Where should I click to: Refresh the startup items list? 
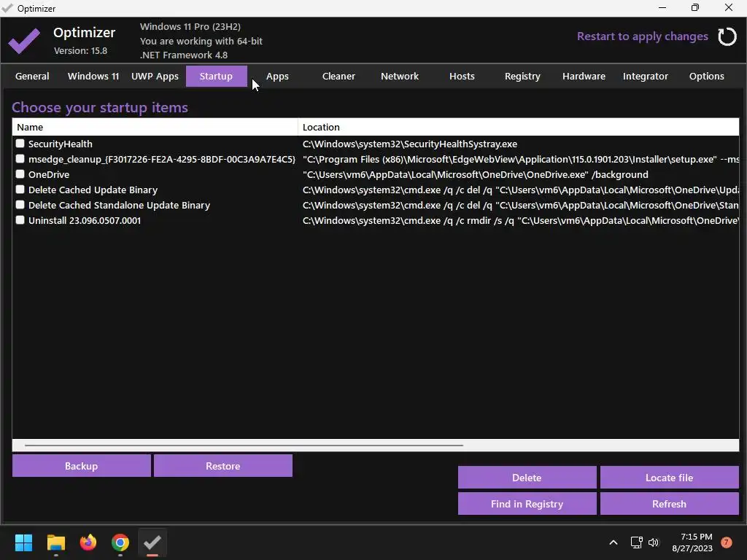coord(670,504)
